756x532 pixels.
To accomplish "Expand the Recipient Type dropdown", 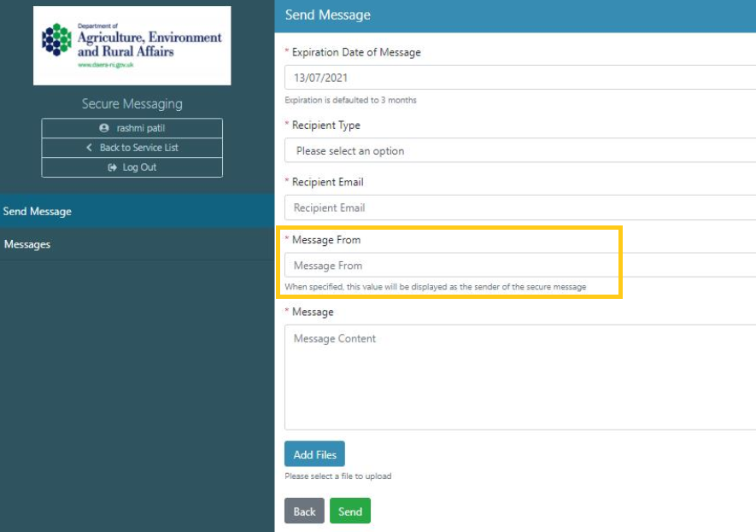I will click(x=519, y=151).
